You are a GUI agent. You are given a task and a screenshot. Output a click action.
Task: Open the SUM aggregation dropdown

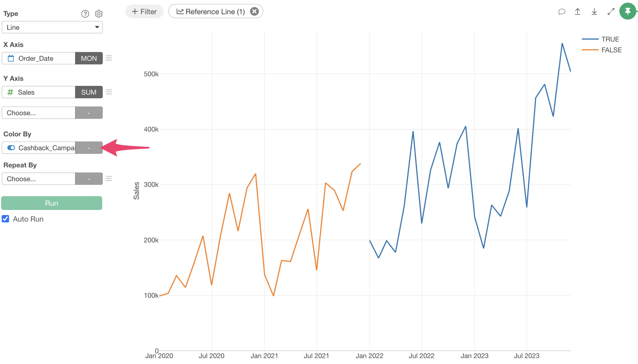(x=89, y=92)
